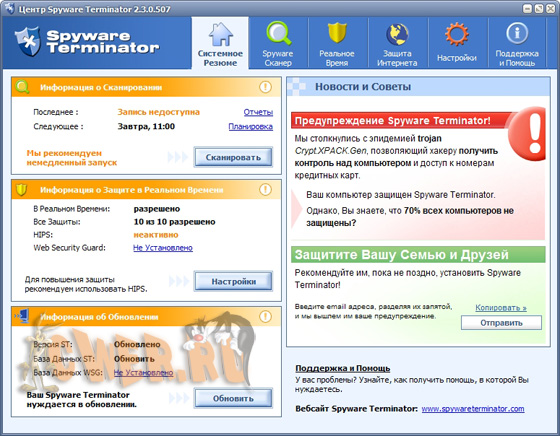Open Поддержка и Помощь info icon
Viewport: 560px width, 436px height.
coord(516,34)
